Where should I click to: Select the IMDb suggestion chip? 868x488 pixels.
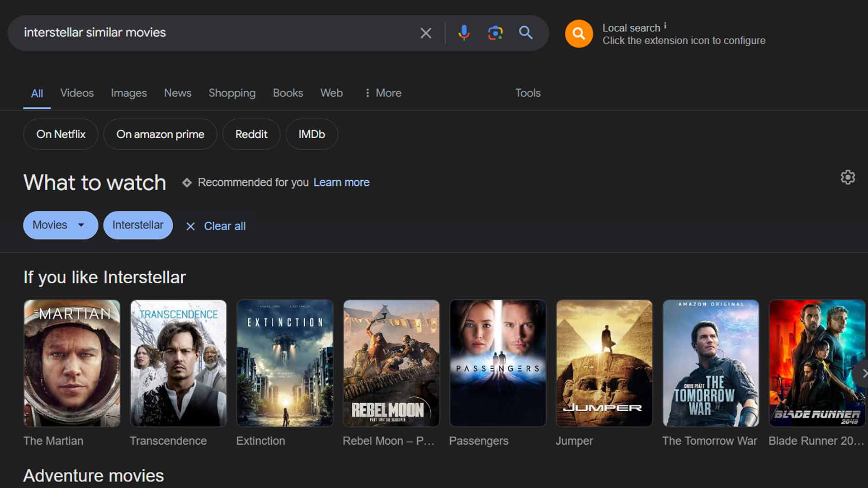tap(311, 134)
